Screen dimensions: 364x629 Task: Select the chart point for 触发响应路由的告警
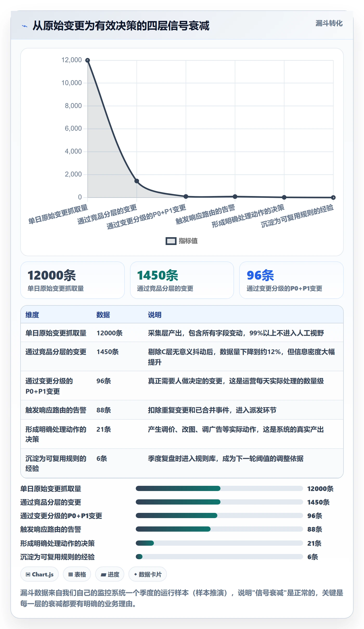click(235, 197)
